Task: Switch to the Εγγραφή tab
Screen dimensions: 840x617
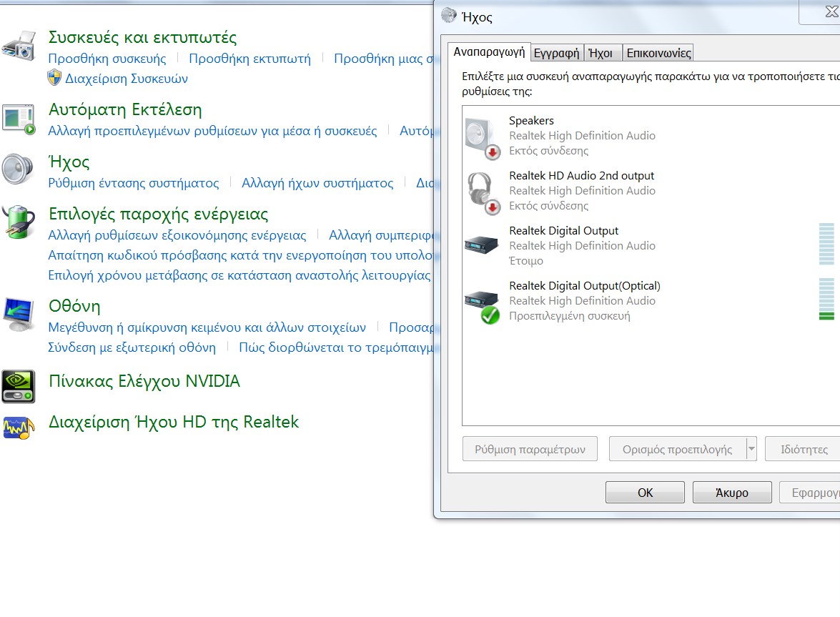Action: 557,53
